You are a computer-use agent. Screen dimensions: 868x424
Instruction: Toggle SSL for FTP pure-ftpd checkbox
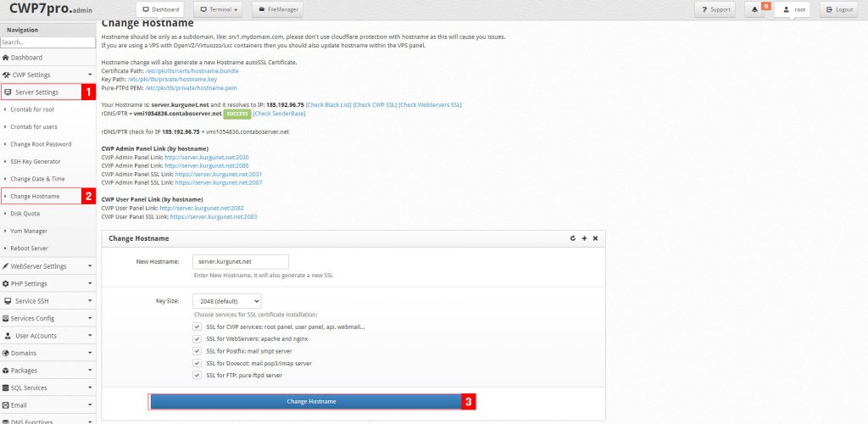click(x=197, y=376)
